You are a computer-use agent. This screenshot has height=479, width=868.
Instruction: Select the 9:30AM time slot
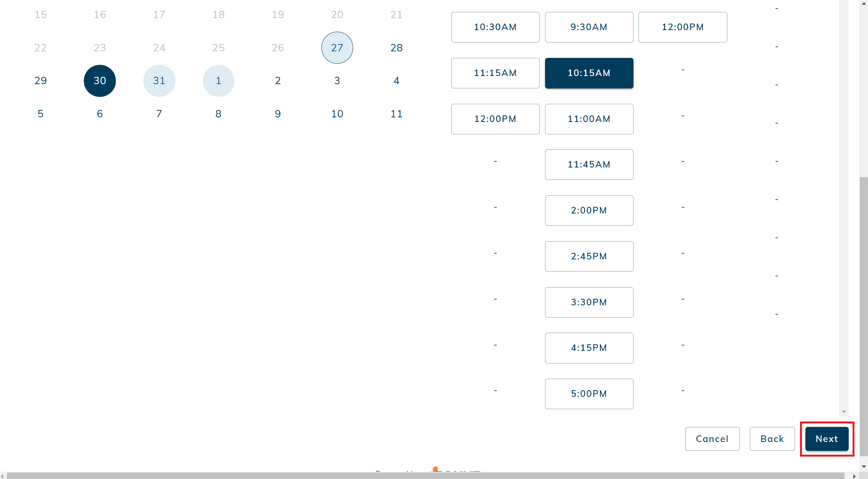pyautogui.click(x=589, y=27)
